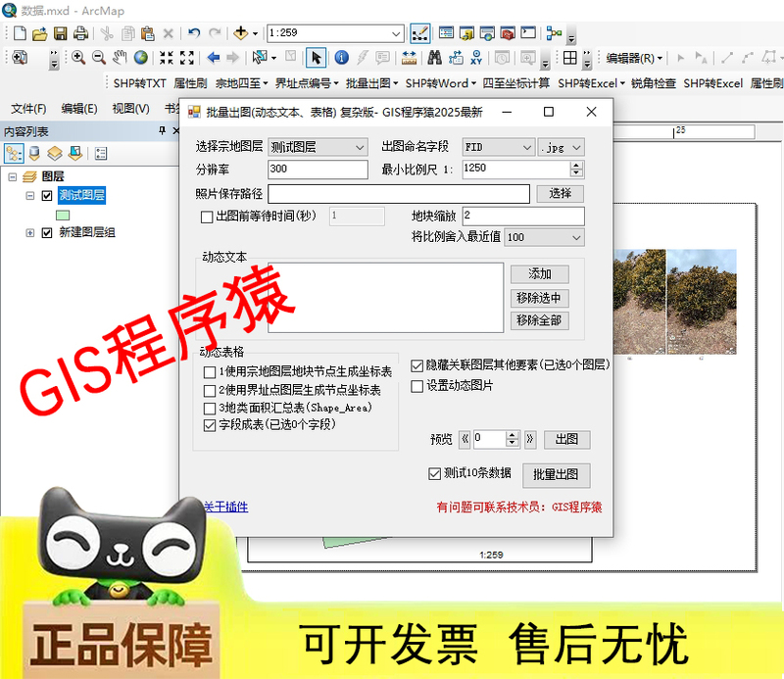This screenshot has height=679, width=784.
Task: Open 出图命名字段 FID dropdown
Action: 499,147
